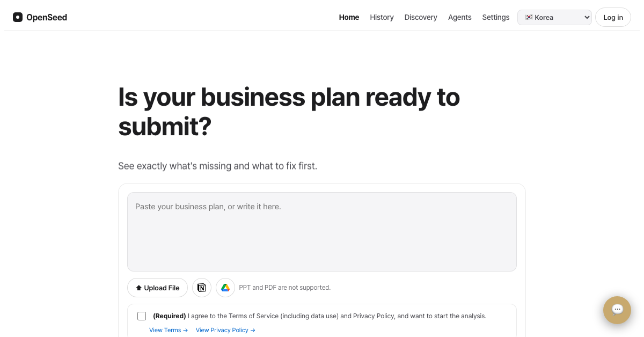Open the Korea country dropdown

pyautogui.click(x=554, y=17)
